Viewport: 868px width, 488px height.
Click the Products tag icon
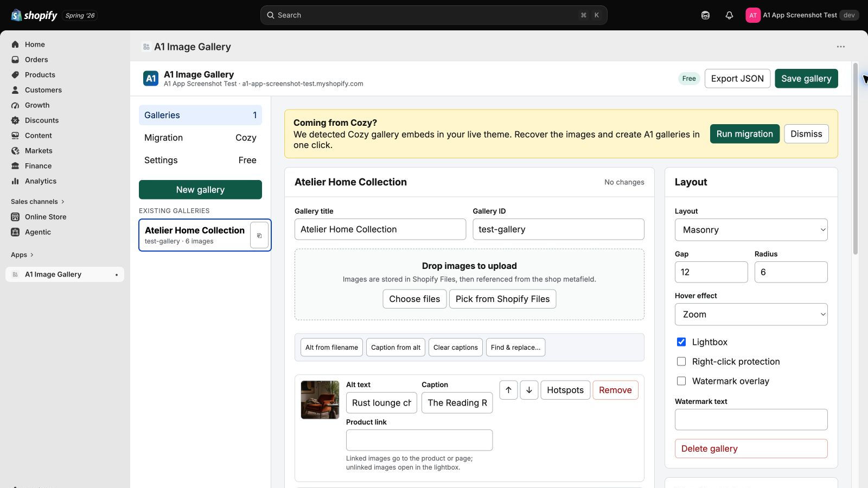coord(15,75)
